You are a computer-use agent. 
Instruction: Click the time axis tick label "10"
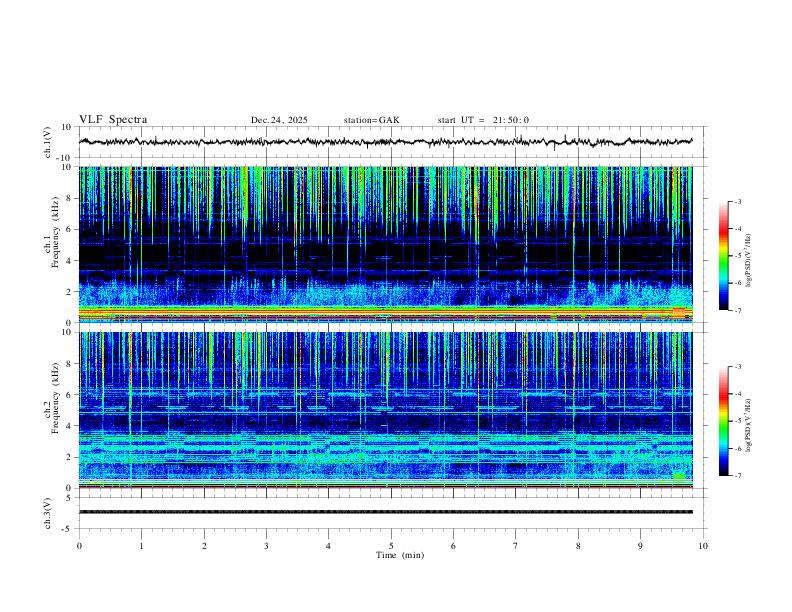703,546
